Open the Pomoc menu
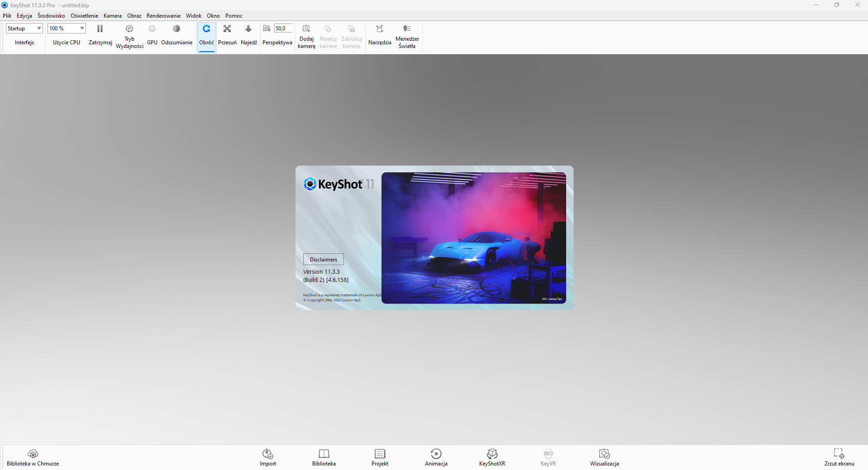Screen dimensions: 868x470 pos(234,16)
